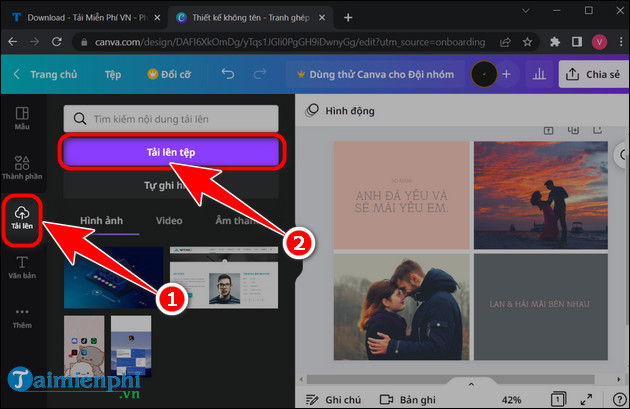
Task: Select the dark blue uploaded image thumbnail
Action: [114, 278]
